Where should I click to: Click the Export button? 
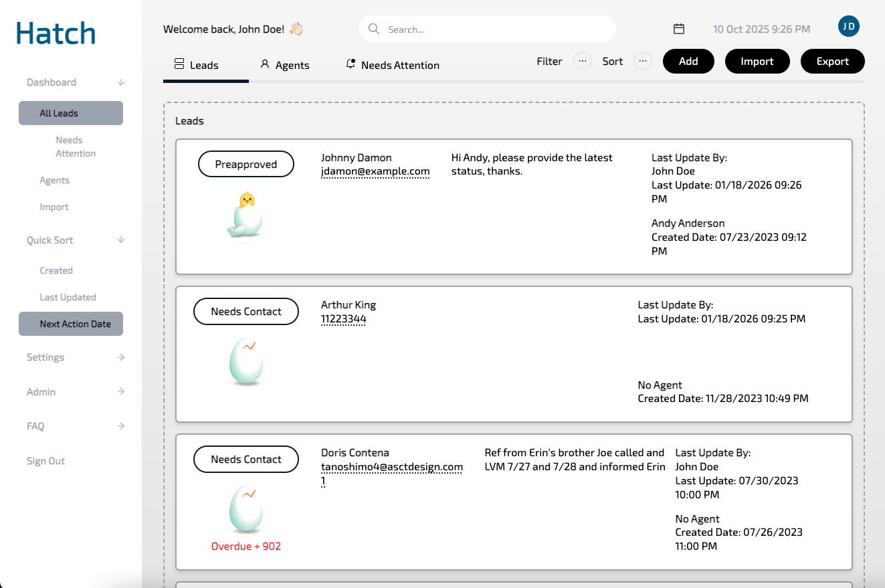832,62
